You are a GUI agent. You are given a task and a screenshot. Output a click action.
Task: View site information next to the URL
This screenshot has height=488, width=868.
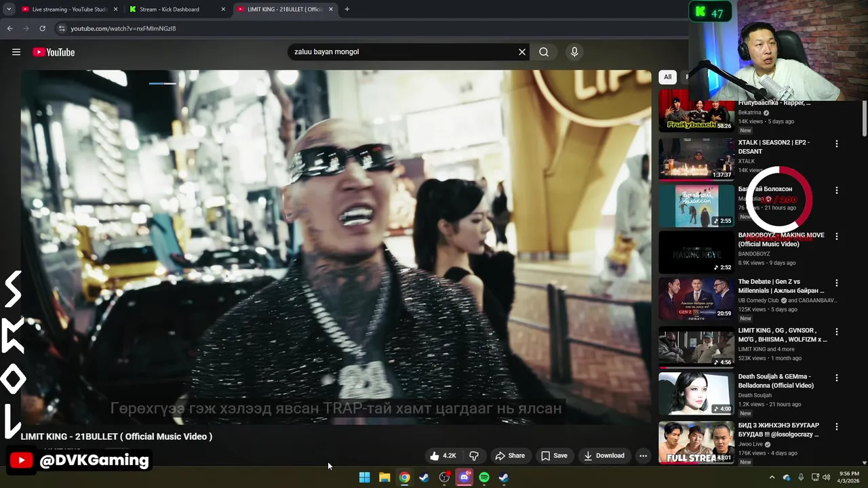coord(62,28)
